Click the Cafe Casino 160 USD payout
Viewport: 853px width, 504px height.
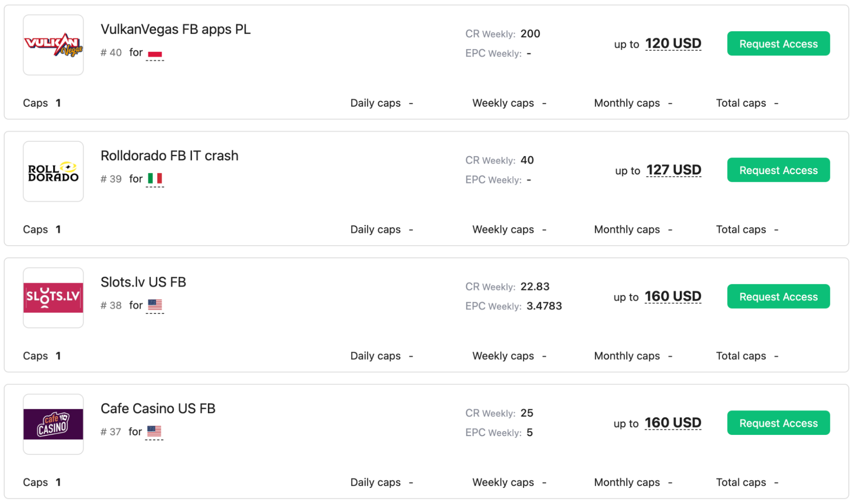pos(673,422)
